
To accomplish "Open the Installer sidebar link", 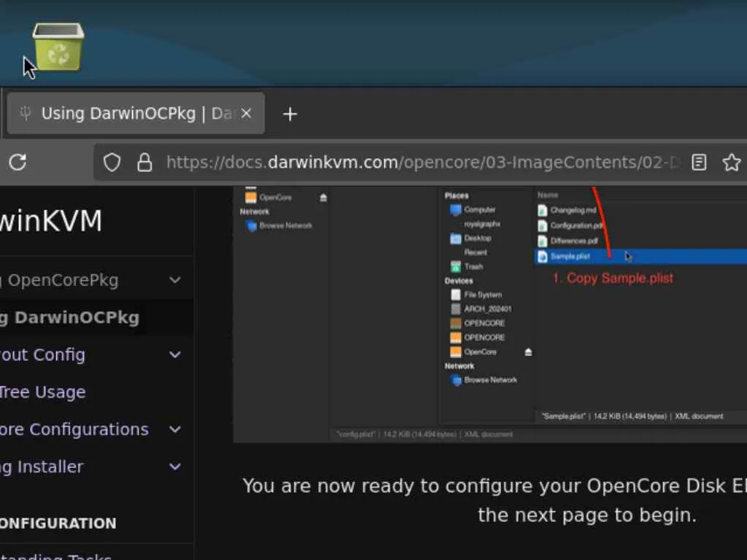I will pos(42,467).
